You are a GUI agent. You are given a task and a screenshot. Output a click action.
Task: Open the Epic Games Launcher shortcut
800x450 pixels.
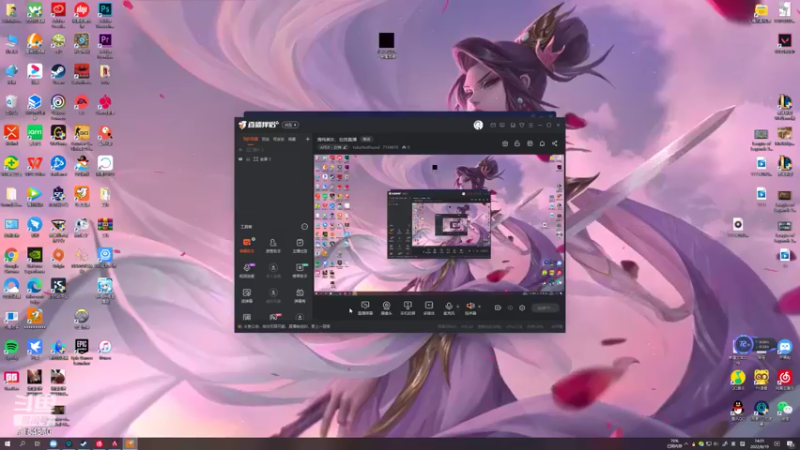point(82,351)
